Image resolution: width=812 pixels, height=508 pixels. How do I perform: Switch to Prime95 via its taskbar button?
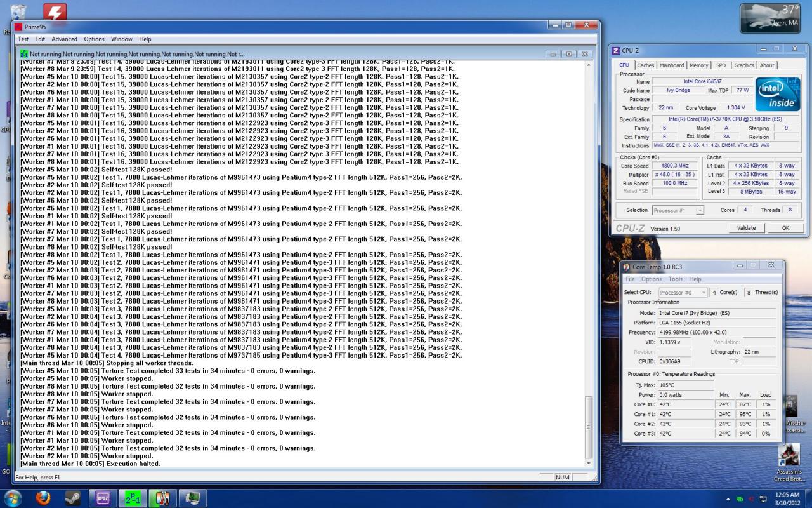[x=133, y=498]
